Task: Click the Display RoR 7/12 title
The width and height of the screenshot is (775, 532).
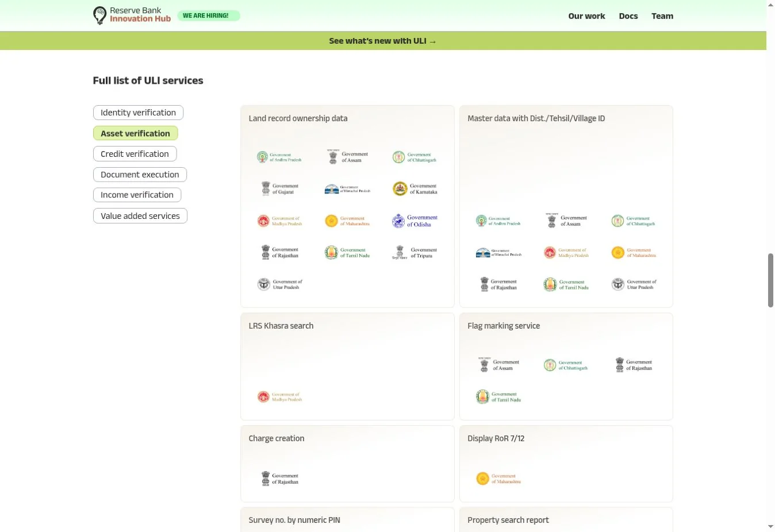Action: click(496, 438)
